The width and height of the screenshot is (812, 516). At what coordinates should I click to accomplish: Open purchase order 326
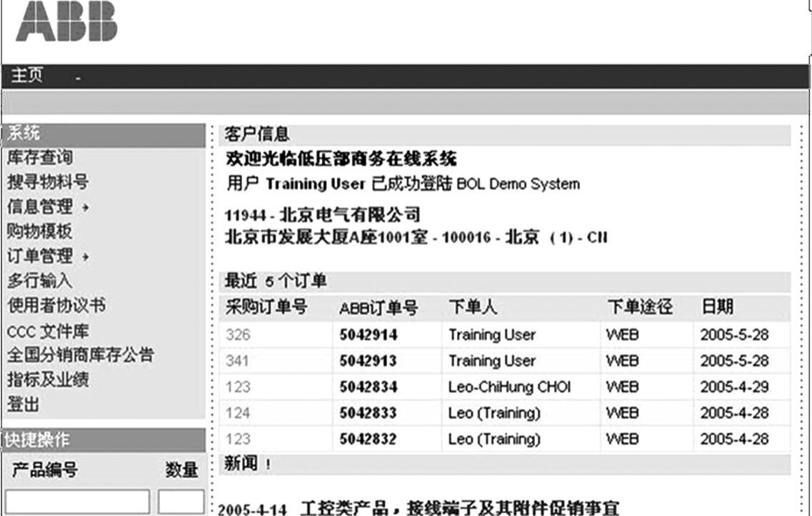pyautogui.click(x=238, y=334)
